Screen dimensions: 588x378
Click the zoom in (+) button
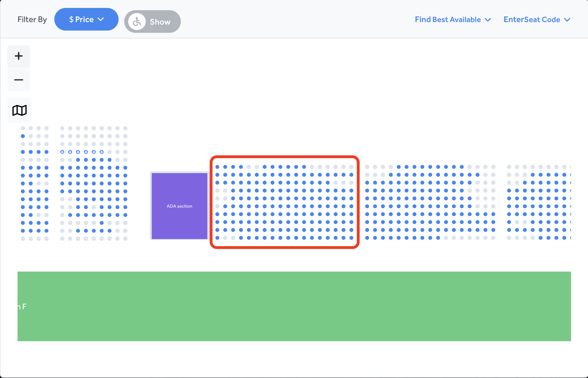tap(18, 56)
